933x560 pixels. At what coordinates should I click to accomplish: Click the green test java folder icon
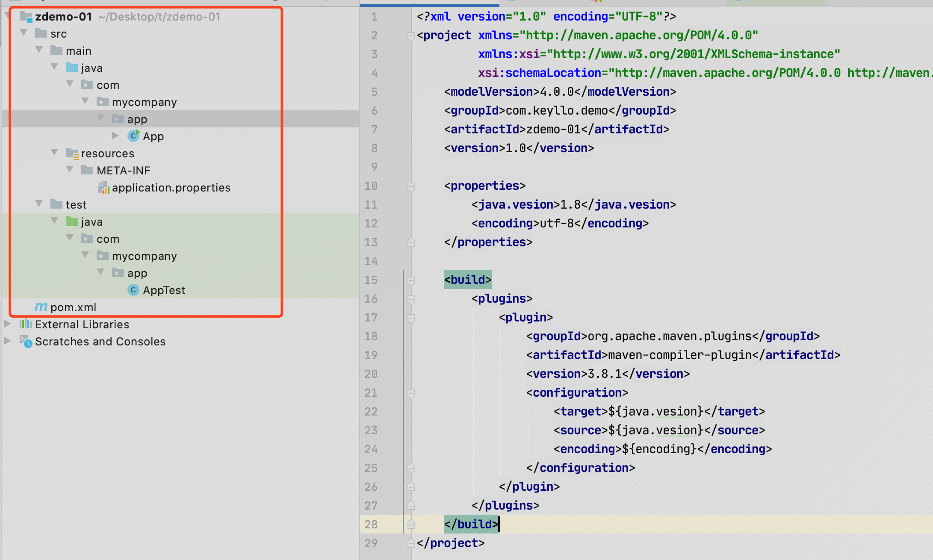(x=72, y=221)
